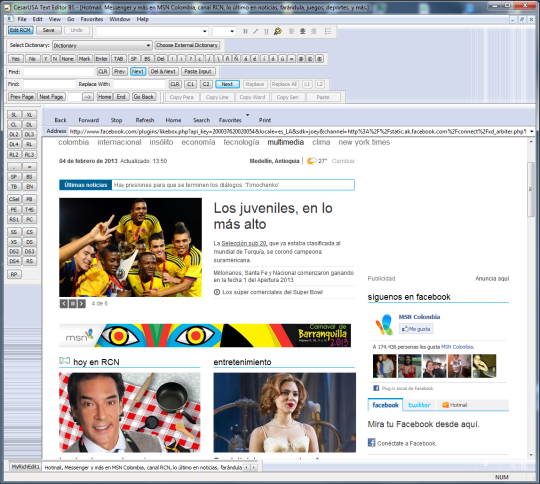The width and height of the screenshot is (540, 484).
Task: Click Conéctate a Facebook link
Action: pos(406,443)
